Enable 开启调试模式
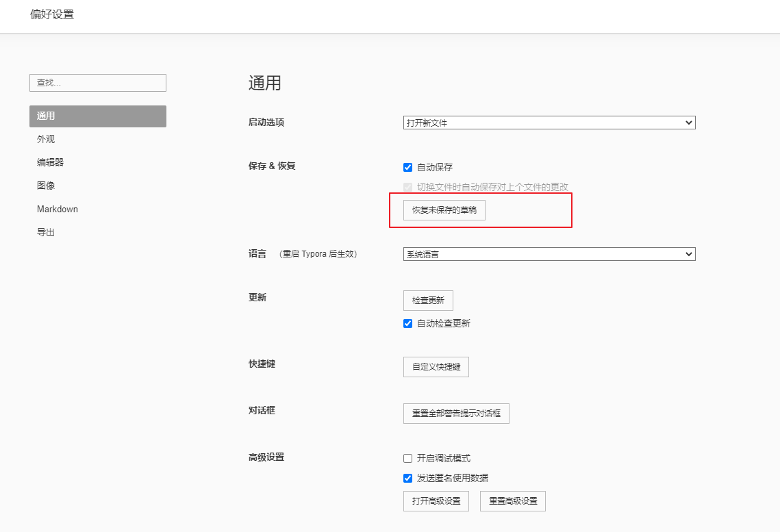Image resolution: width=780 pixels, height=532 pixels. pyautogui.click(x=407, y=457)
